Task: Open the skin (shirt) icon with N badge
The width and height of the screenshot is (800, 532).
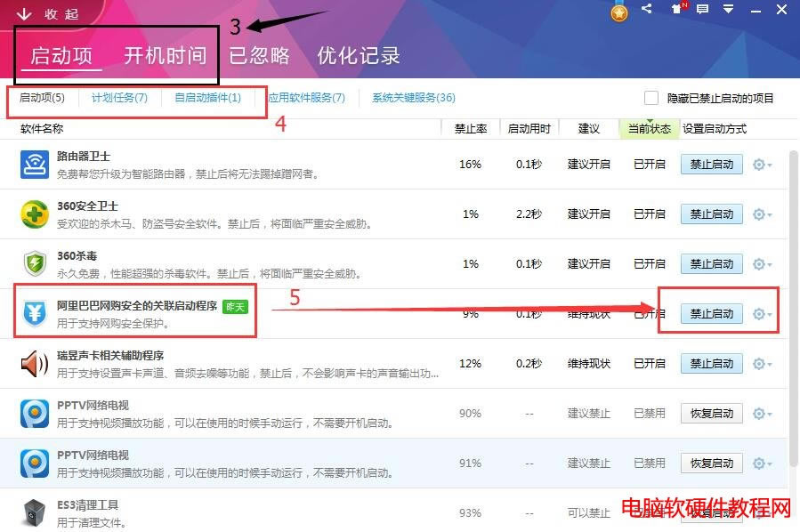Action: 675,10
